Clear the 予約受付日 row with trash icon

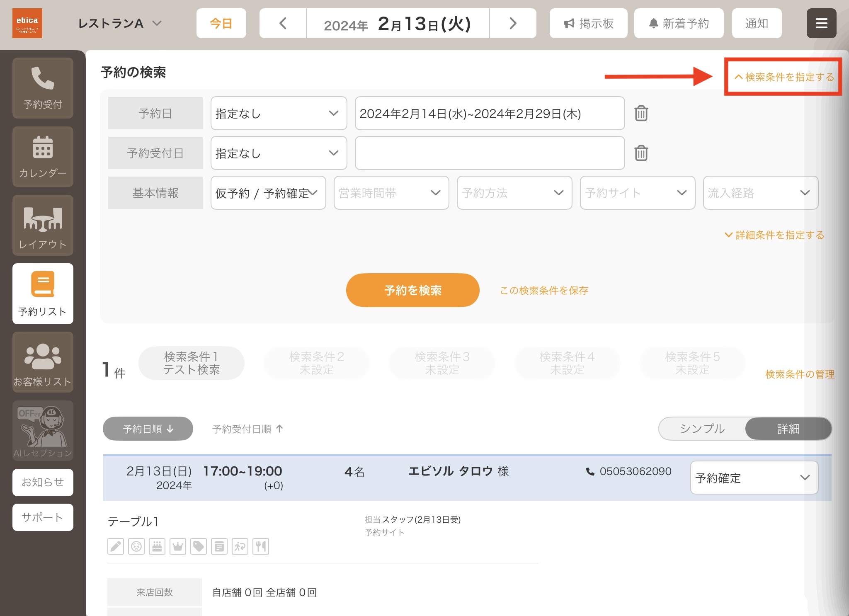pos(641,153)
